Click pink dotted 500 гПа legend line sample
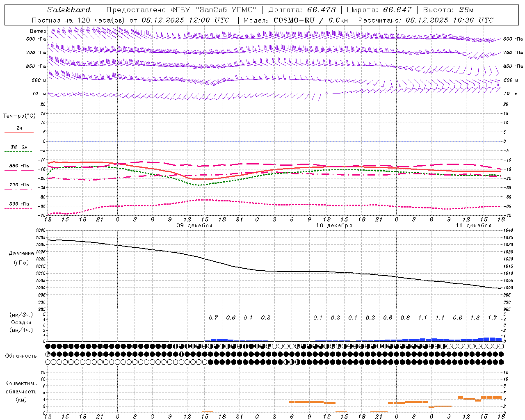This screenshot has height=420, width=525. point(18,209)
